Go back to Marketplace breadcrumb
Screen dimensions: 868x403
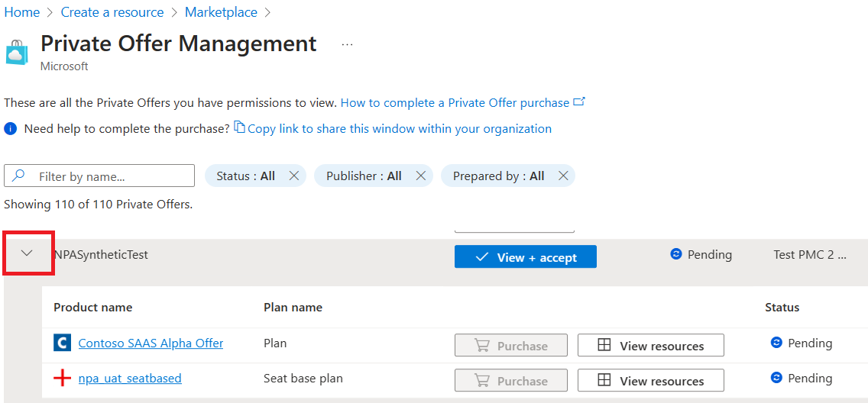point(221,12)
